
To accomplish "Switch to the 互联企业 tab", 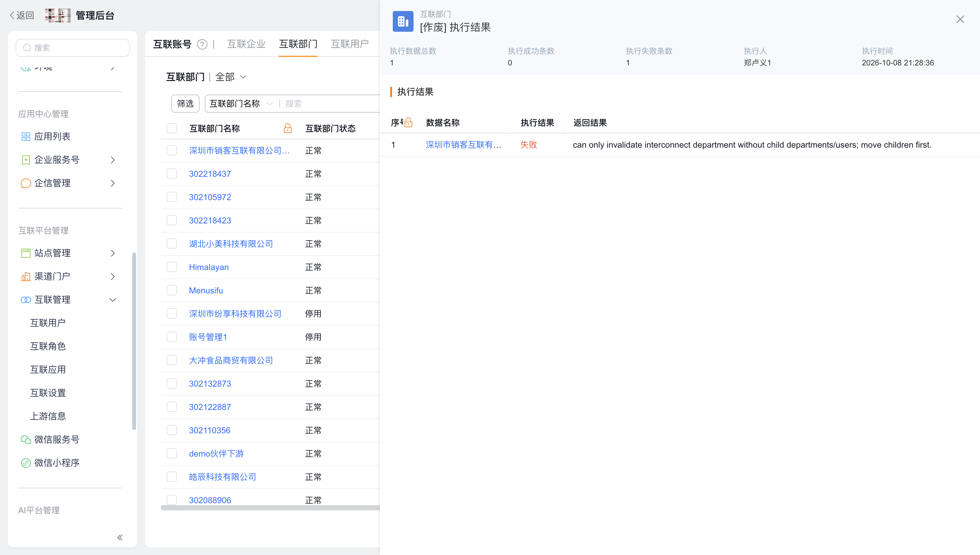I will (x=246, y=44).
